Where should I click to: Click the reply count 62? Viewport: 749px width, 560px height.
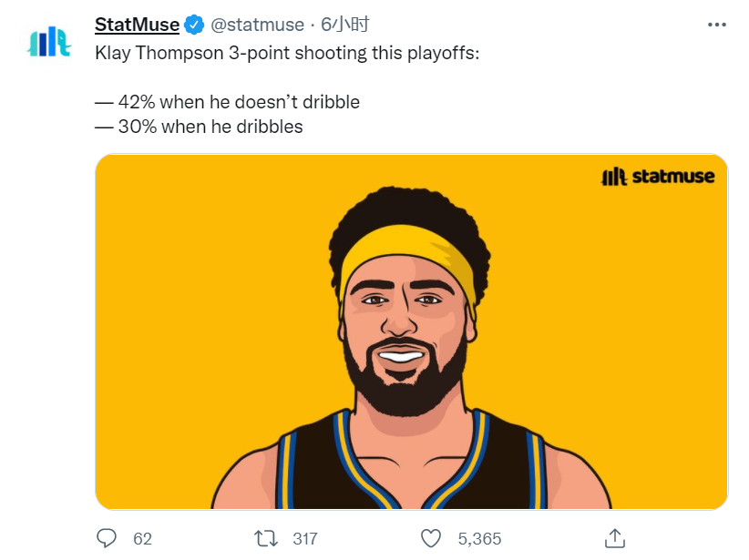[x=142, y=539]
